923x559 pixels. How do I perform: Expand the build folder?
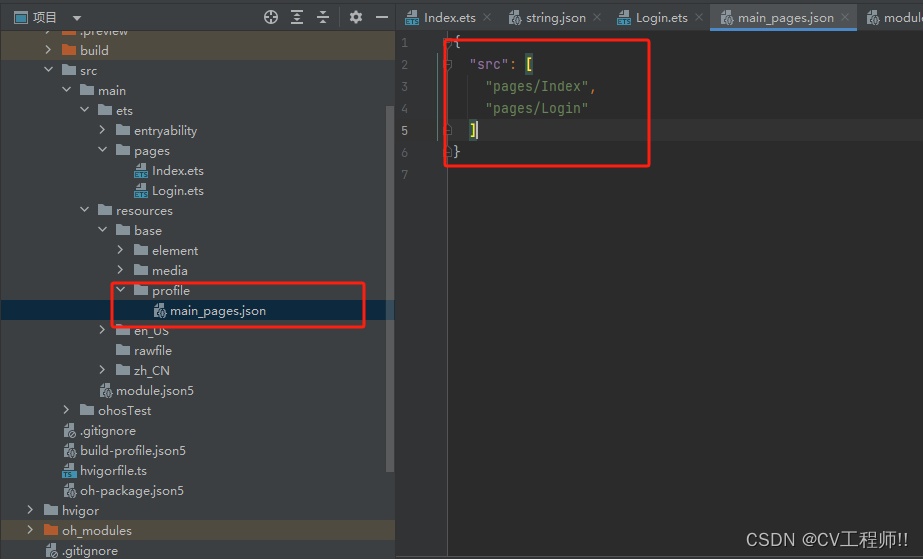coord(48,50)
